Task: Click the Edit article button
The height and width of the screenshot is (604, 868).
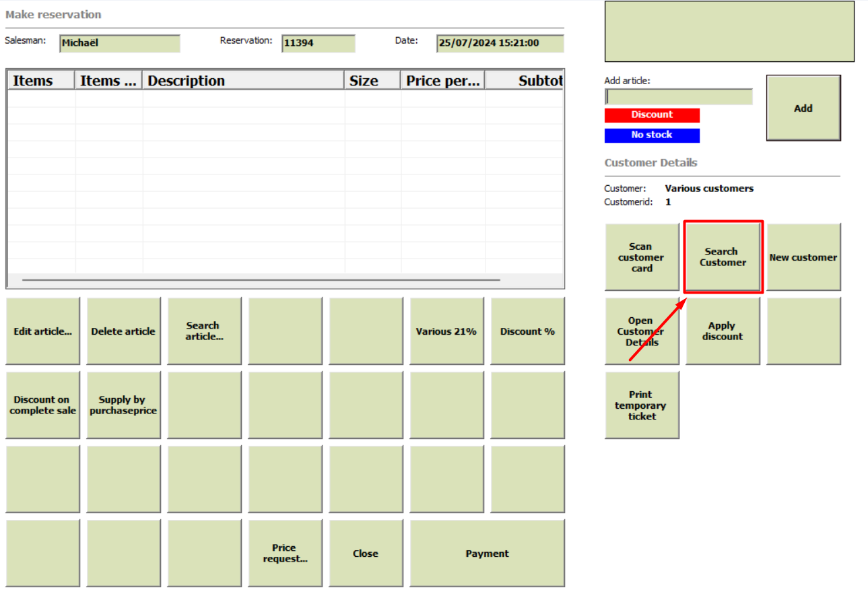Action: 43,331
